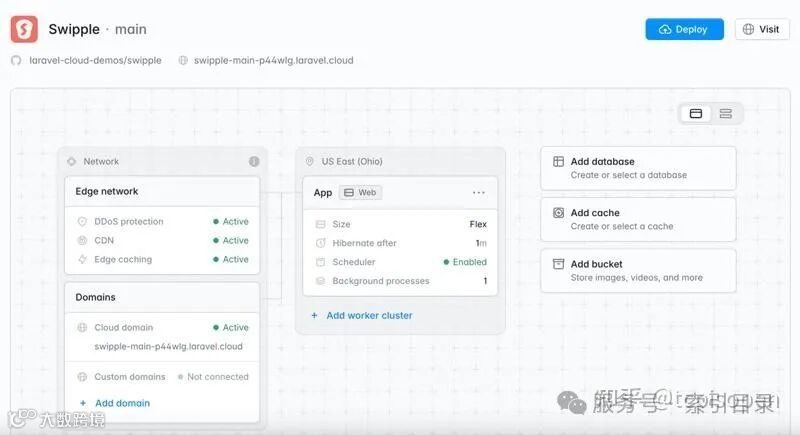800x435 pixels.
Task: Click the Edge caching lightning icon
Action: [82, 259]
